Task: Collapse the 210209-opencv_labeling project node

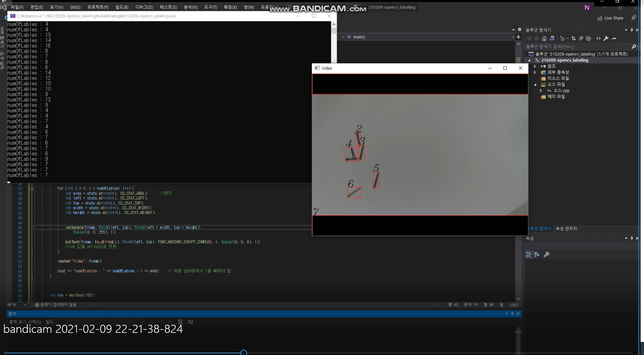Action: [x=530, y=60]
